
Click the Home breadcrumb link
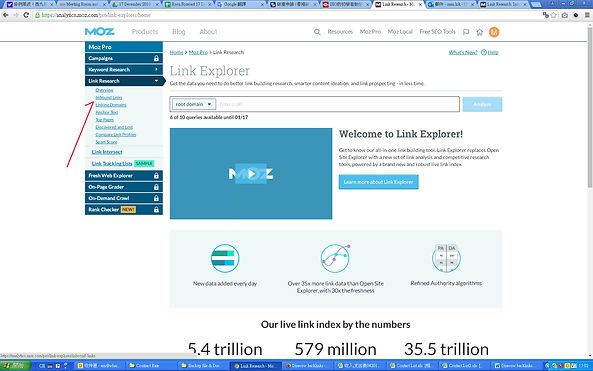tap(176, 52)
